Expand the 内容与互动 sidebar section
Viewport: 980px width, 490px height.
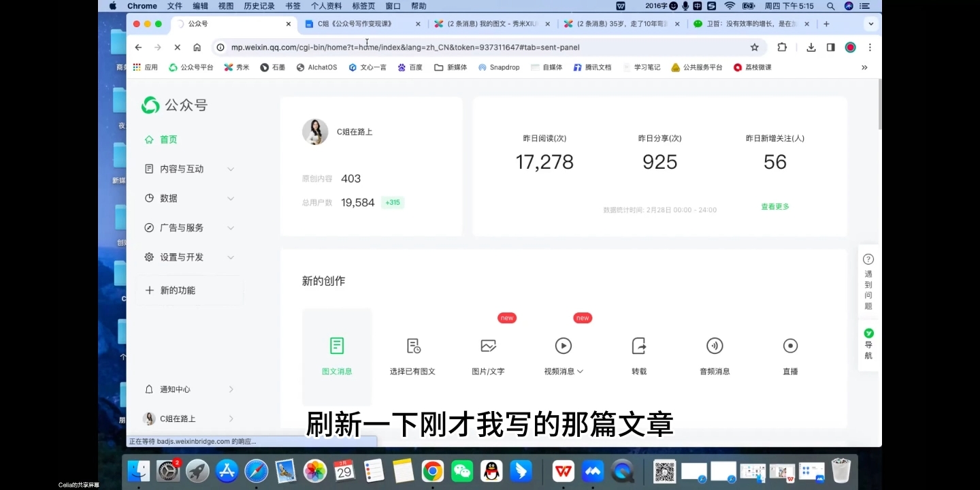coord(181,168)
